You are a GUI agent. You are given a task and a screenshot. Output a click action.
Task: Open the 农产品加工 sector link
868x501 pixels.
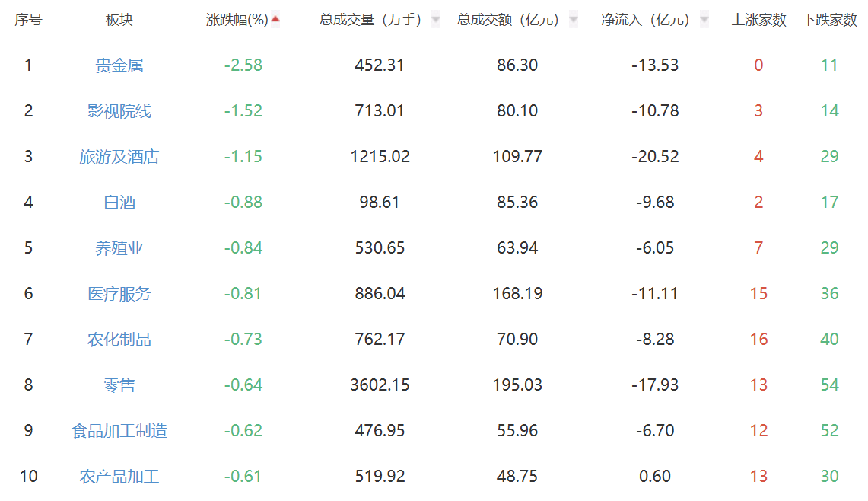pyautogui.click(x=119, y=477)
